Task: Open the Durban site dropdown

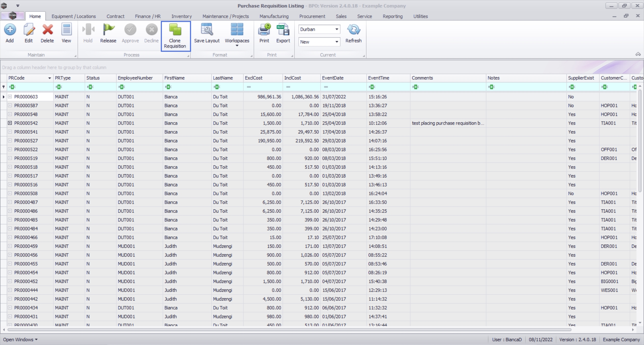Action: [336, 29]
